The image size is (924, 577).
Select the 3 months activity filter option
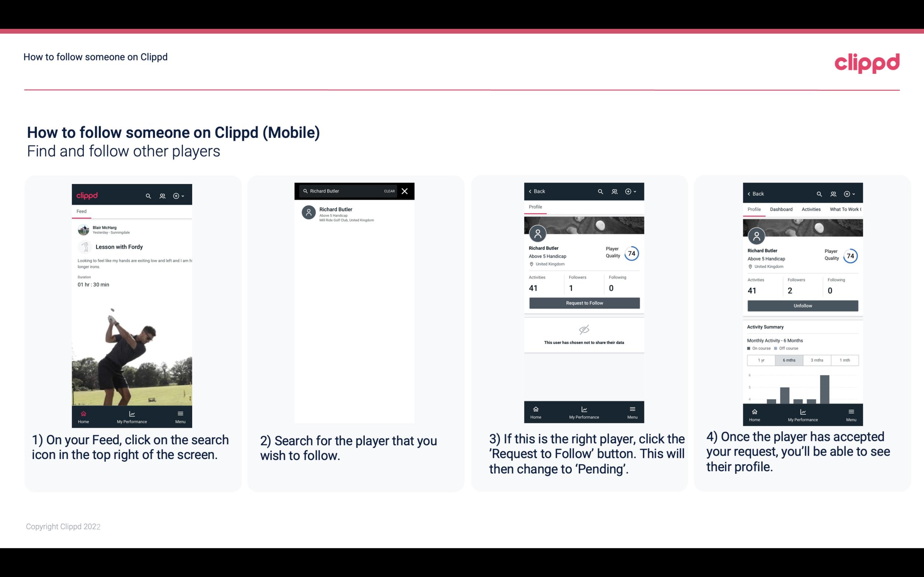click(817, 359)
